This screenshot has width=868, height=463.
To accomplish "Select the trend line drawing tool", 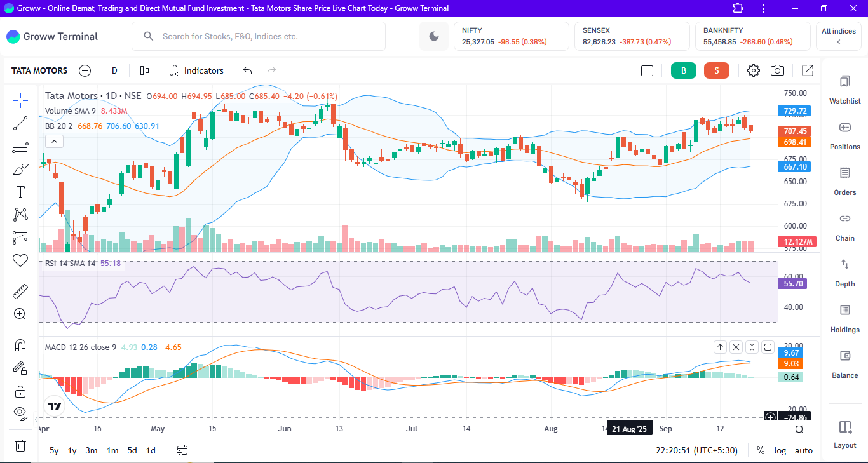I will [x=20, y=123].
